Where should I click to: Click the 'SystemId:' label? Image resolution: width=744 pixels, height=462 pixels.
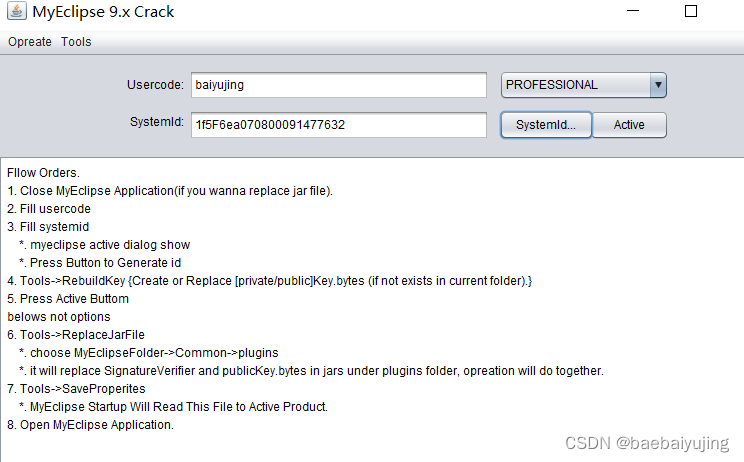[x=157, y=124]
